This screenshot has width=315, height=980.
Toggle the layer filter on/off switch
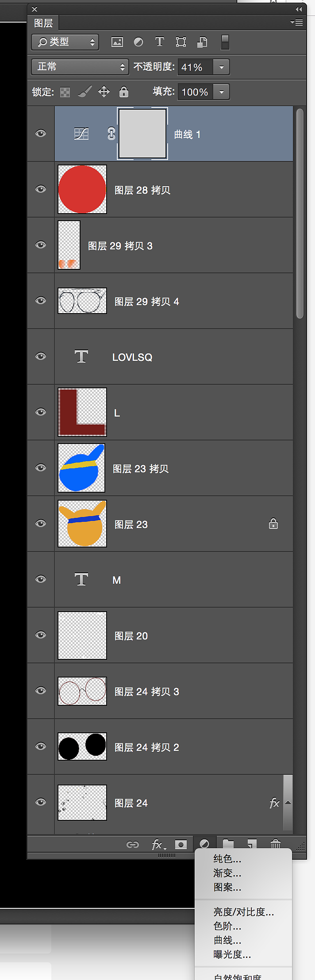pyautogui.click(x=225, y=42)
